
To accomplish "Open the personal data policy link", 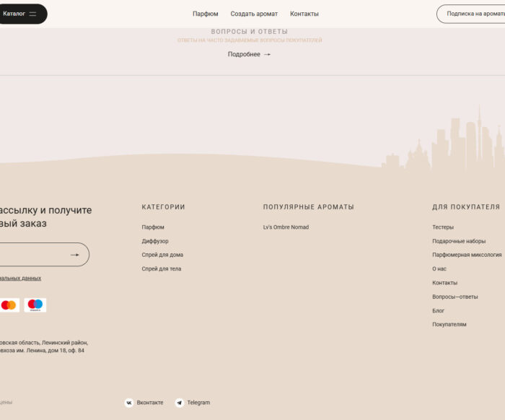I will [x=20, y=278].
